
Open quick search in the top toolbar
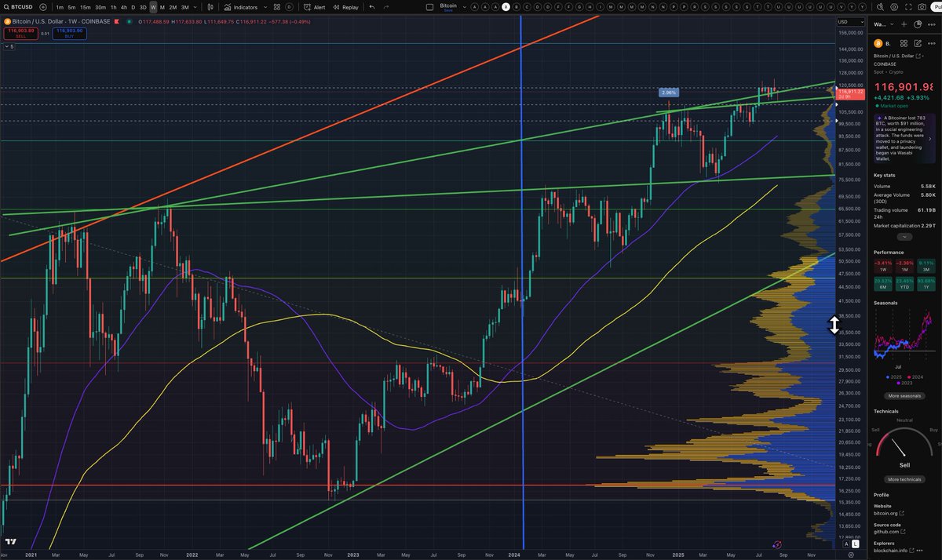tap(880, 7)
